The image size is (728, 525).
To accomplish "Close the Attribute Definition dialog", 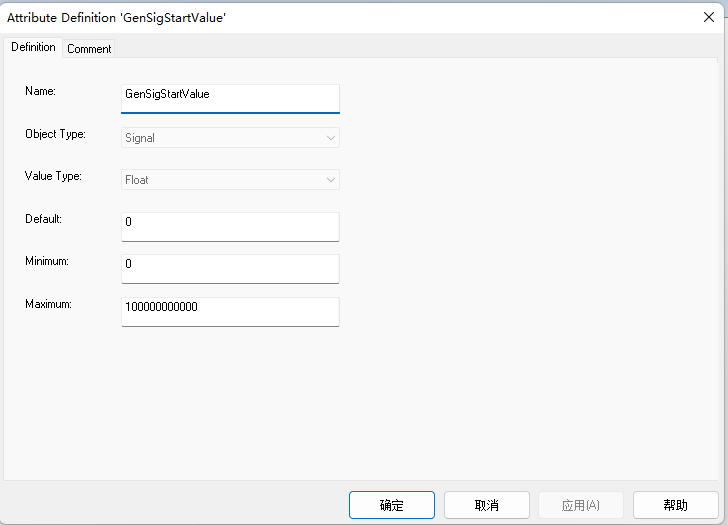I will click(x=709, y=17).
